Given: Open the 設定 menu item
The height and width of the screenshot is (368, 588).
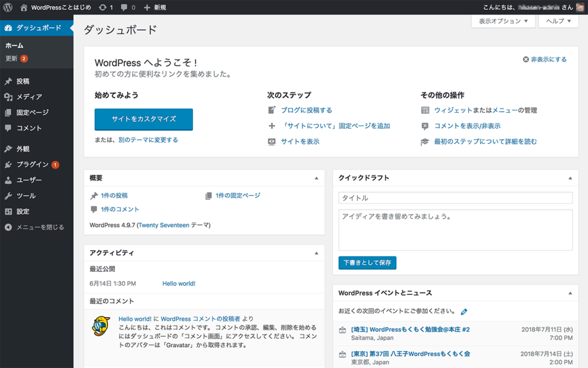Looking at the screenshot, I should coord(37,212).
